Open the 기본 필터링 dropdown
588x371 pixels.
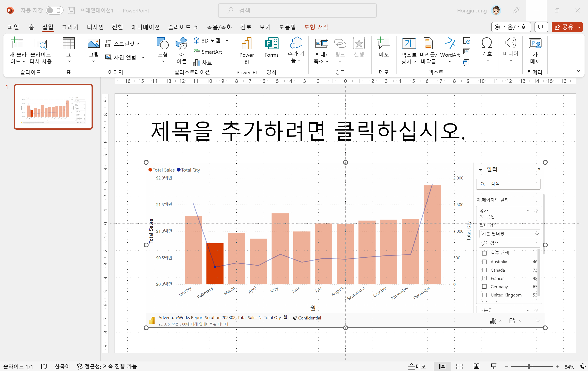509,233
